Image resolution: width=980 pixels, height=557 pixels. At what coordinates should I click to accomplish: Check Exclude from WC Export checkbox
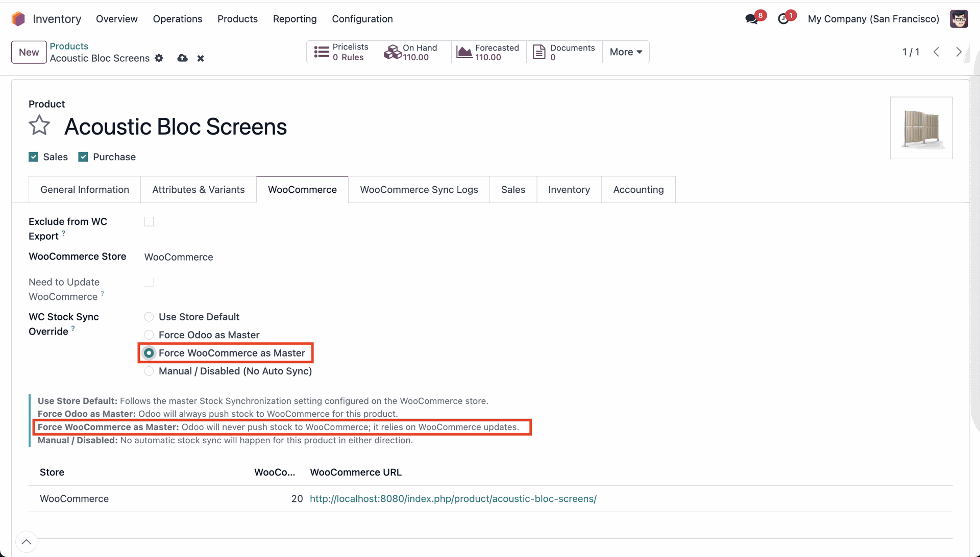click(x=149, y=221)
